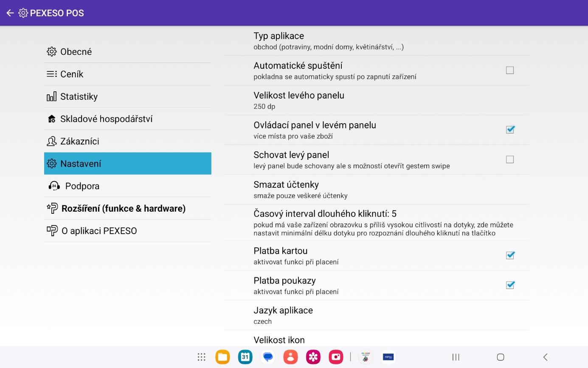Open the Calendar app in taskbar
The width and height of the screenshot is (588, 368).
coord(245,357)
